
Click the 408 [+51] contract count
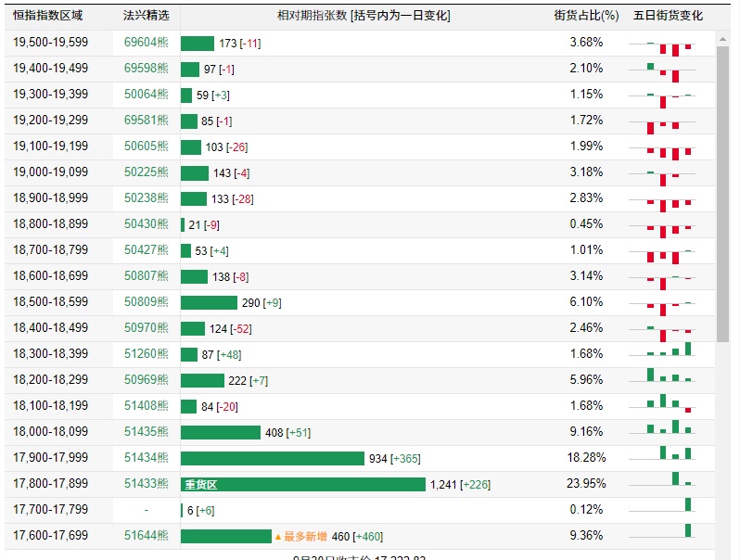287,433
